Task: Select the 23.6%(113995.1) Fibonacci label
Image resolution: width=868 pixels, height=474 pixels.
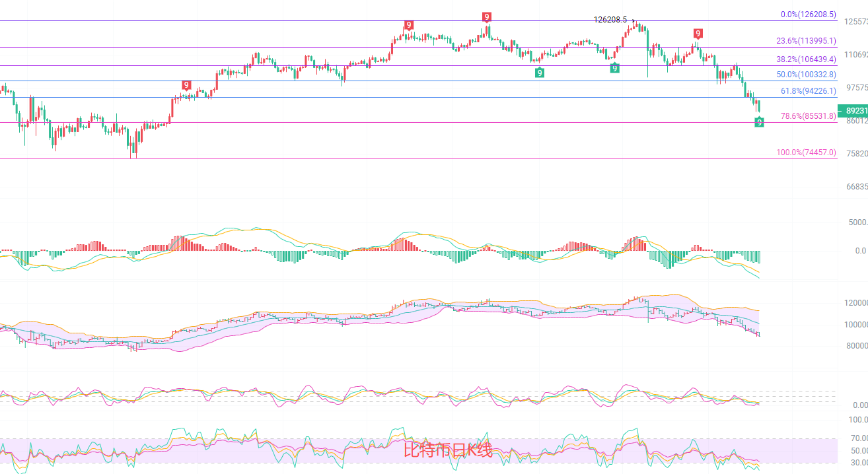Action: point(806,41)
